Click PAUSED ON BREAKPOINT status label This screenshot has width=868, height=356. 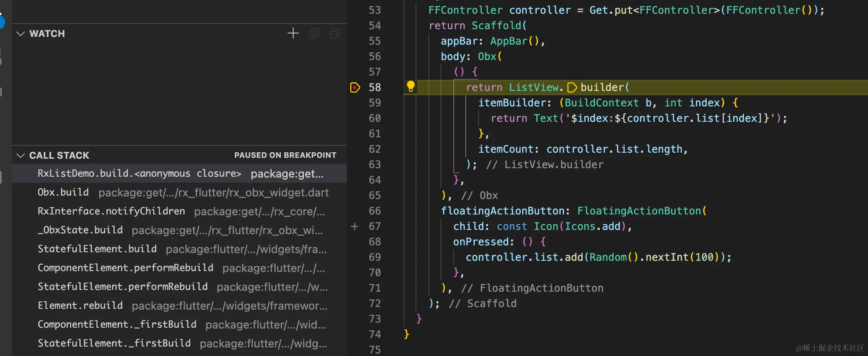pyautogui.click(x=285, y=155)
